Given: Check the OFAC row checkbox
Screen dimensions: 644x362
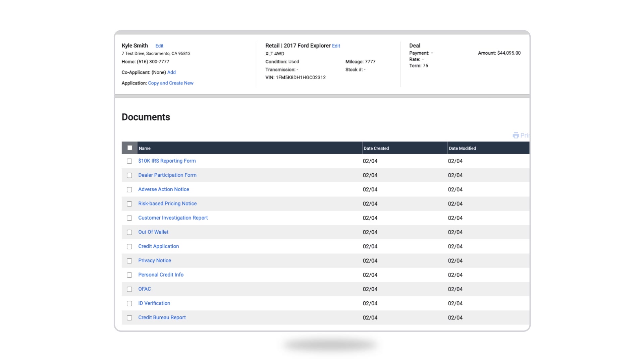Looking at the screenshot, I should point(129,289).
